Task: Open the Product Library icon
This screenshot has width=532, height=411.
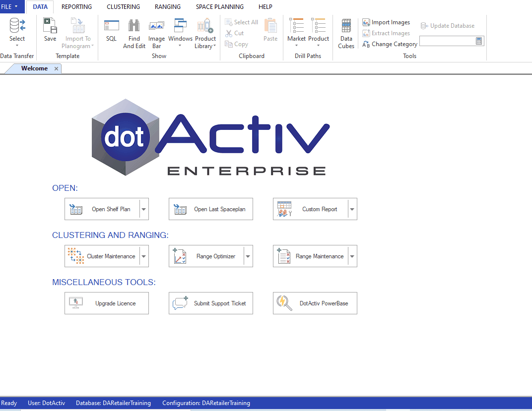Action: (x=205, y=25)
